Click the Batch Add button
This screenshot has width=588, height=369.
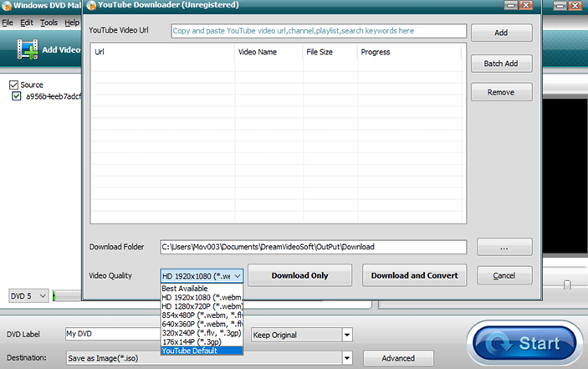point(501,64)
